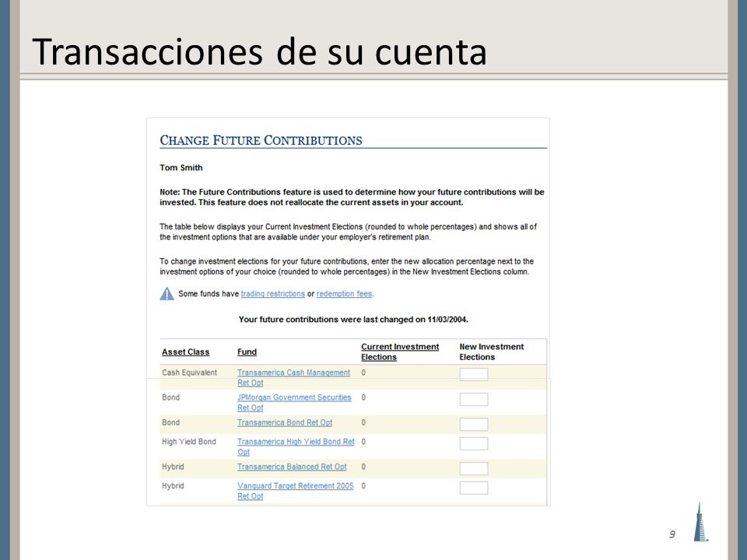
Task: Click the 'Change Future Contributions' heading
Action: (261, 141)
